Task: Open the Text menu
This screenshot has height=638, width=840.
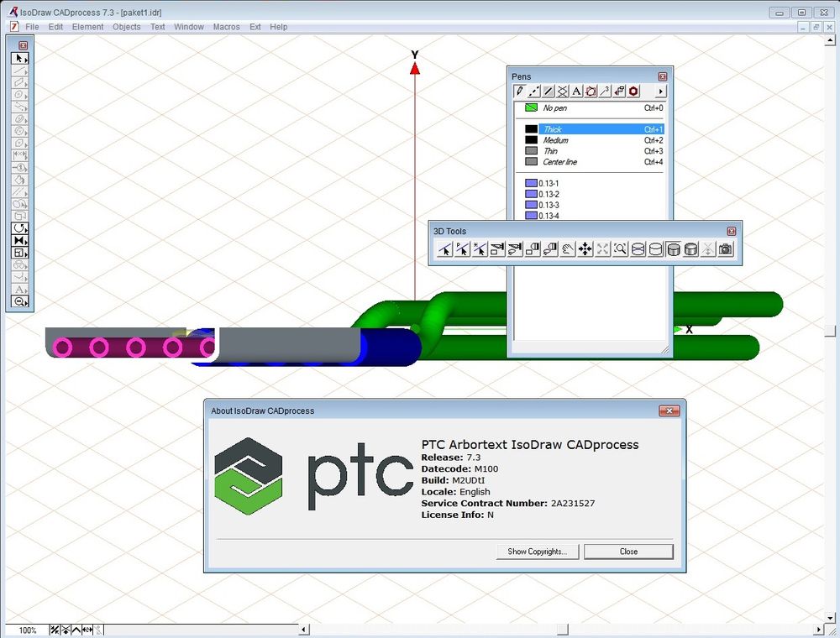Action: click(158, 27)
